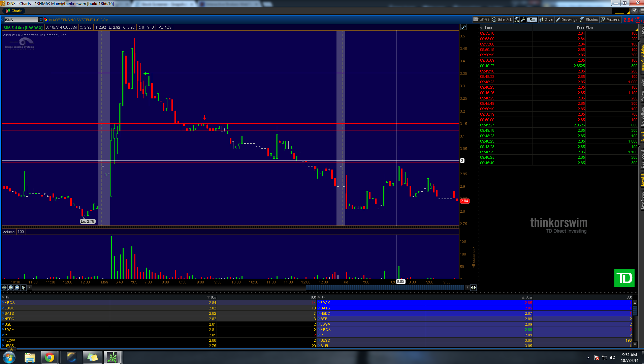Open File Explorer from taskbar
Screen dimensions: 644x364
click(x=30, y=357)
